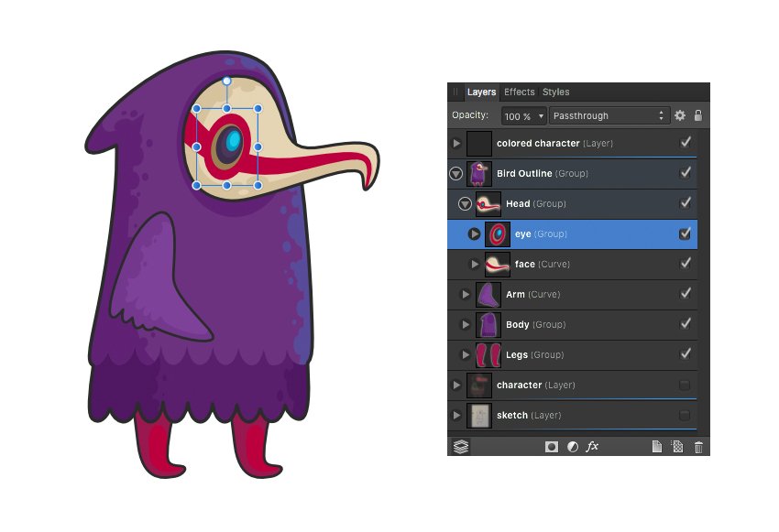Click the eye group thumbnail
The width and height of the screenshot is (779, 532).
click(x=498, y=234)
